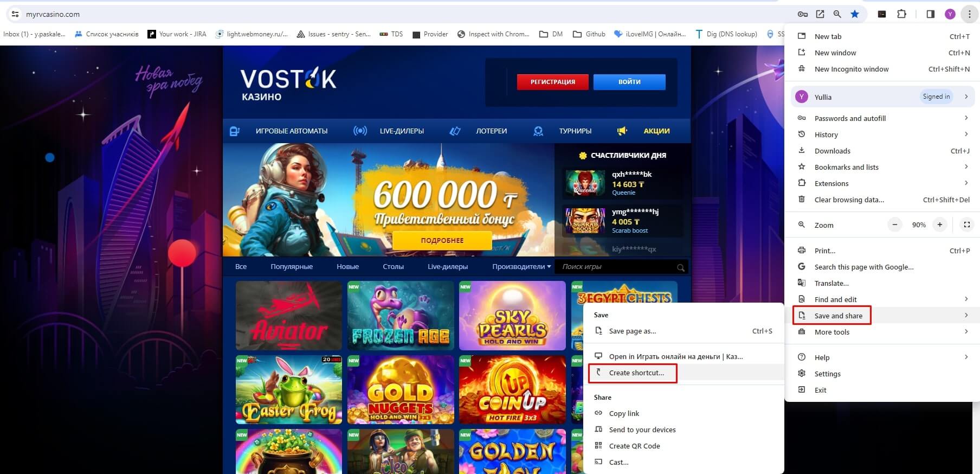
Task: Click the Extensions puzzle icon in toolbar
Action: coord(901,14)
